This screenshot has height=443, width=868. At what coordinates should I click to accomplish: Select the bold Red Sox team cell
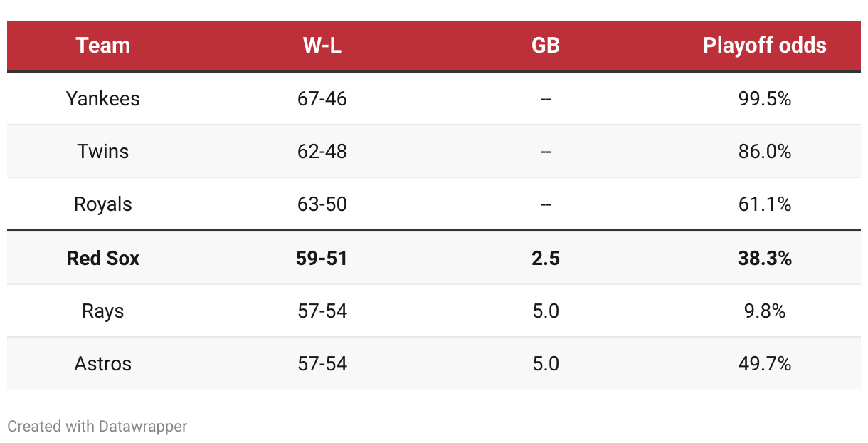(103, 258)
